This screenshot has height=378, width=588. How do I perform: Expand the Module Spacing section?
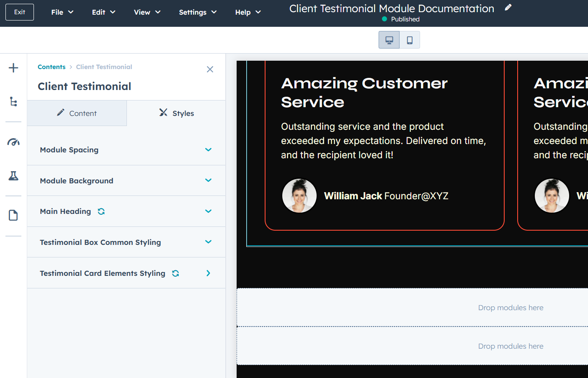pyautogui.click(x=126, y=150)
